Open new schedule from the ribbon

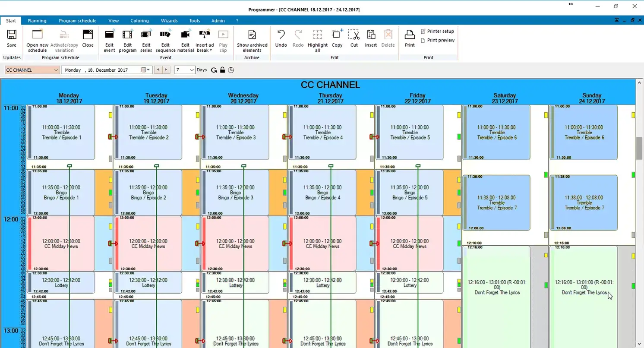(38, 41)
